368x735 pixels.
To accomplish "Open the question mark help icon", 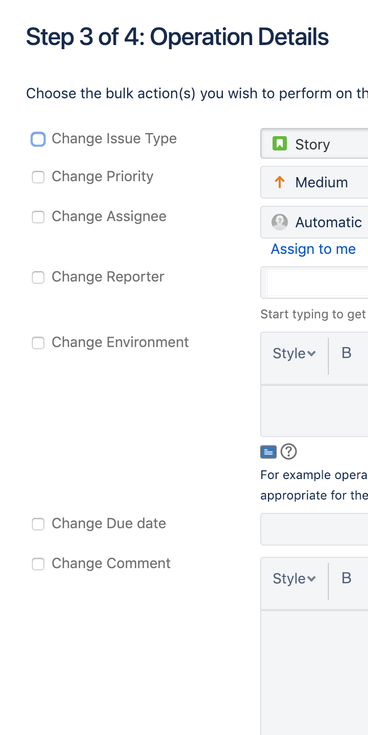I will (x=289, y=452).
